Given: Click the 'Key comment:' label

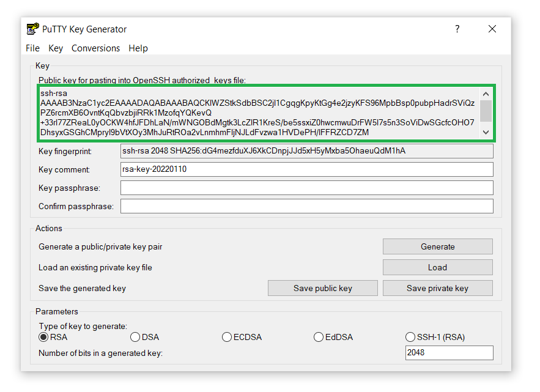Looking at the screenshot, I should click(64, 169).
